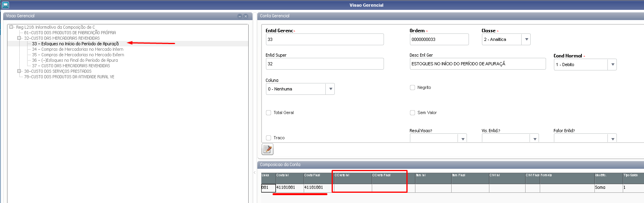Collapse the 32-CUSTO DAS MERCADORIAS REVENDIDAS node
644x203 pixels.
pyautogui.click(x=19, y=38)
